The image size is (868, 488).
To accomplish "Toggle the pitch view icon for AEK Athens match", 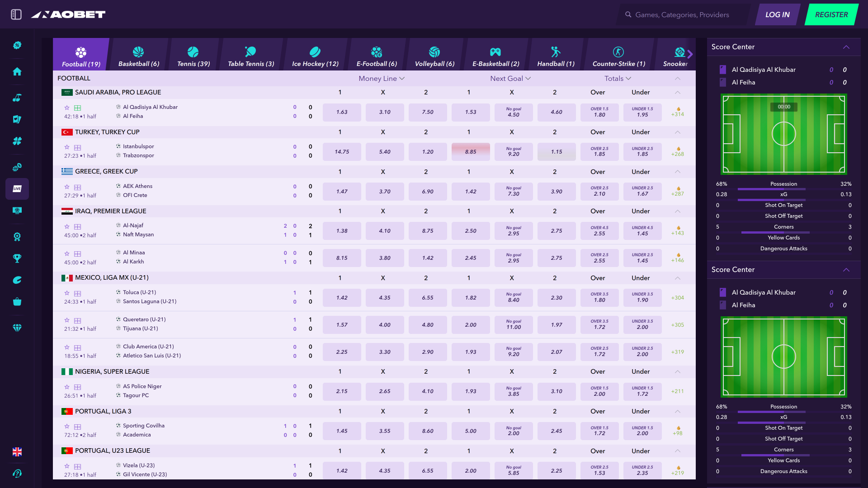I will coord(77,187).
